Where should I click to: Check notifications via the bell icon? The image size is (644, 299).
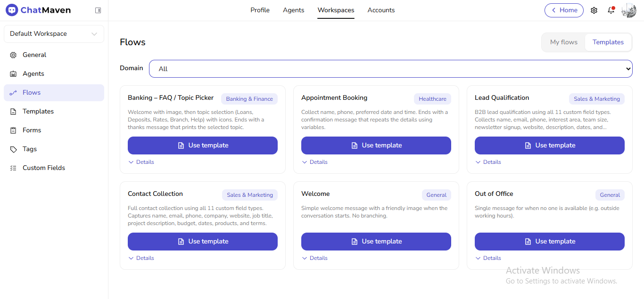tap(611, 10)
